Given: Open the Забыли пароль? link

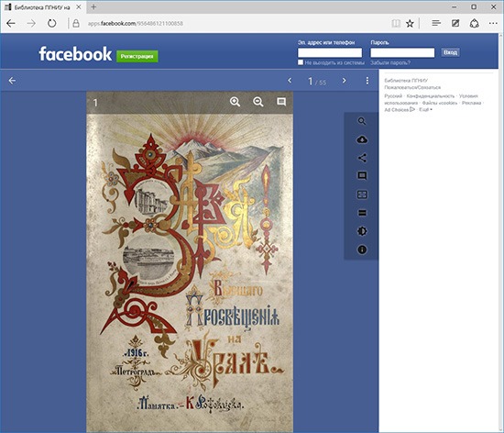Looking at the screenshot, I should point(390,62).
